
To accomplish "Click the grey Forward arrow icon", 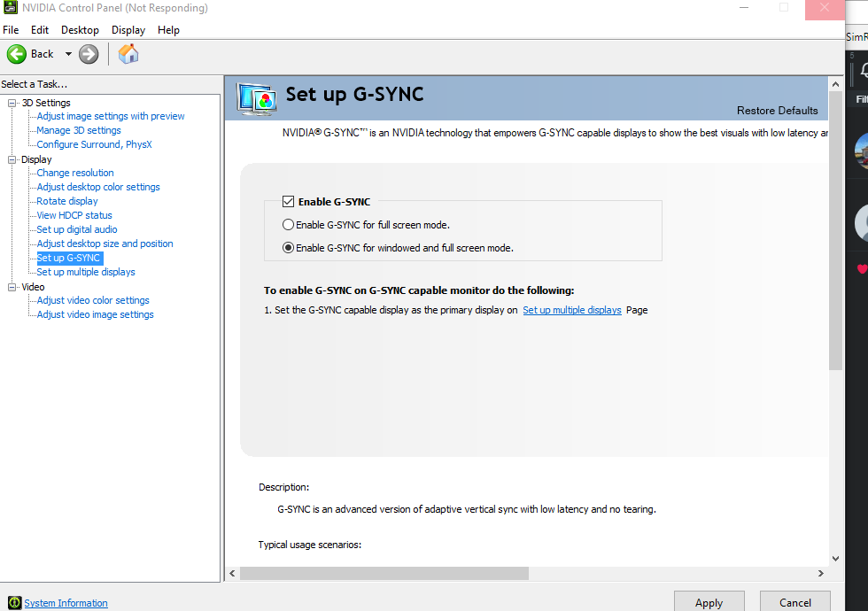I will (x=89, y=54).
